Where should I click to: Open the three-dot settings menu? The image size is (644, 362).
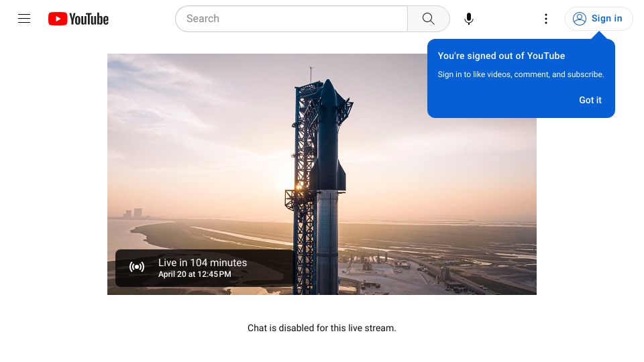546,19
